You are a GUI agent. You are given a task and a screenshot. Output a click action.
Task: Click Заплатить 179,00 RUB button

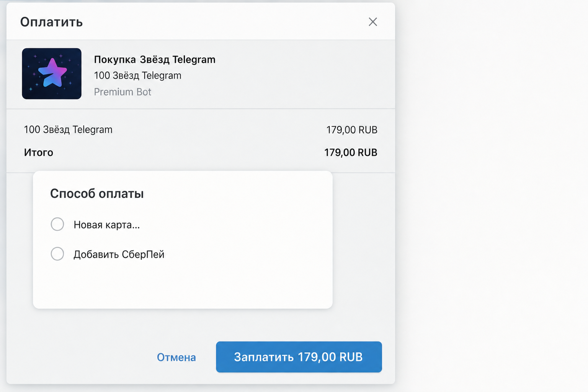299,357
